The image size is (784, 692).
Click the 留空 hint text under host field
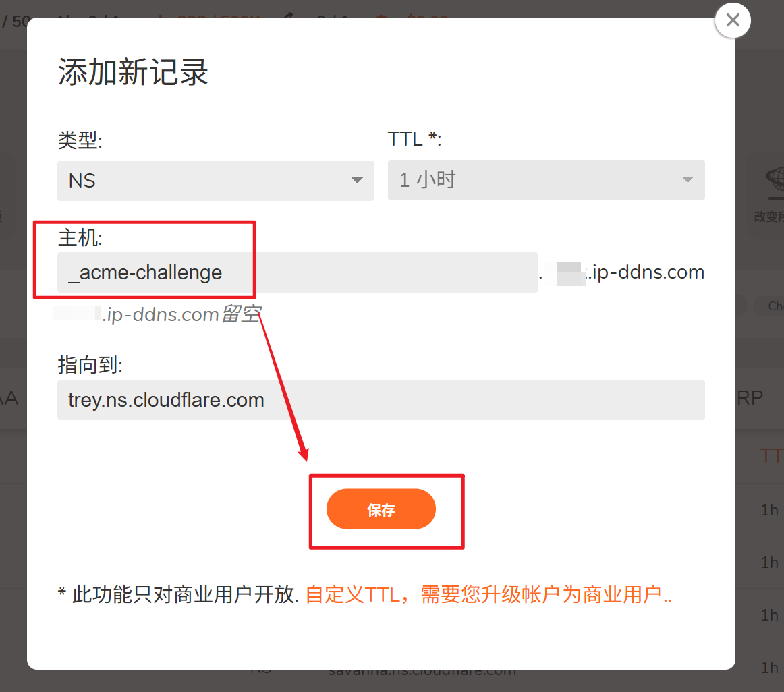(x=242, y=314)
